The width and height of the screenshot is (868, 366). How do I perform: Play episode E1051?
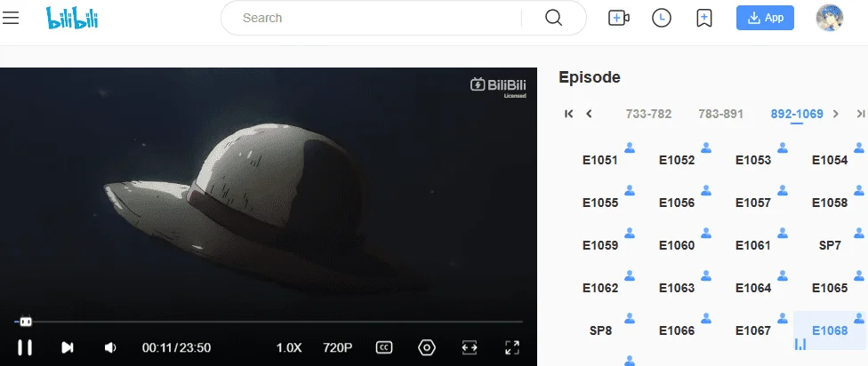(x=600, y=160)
